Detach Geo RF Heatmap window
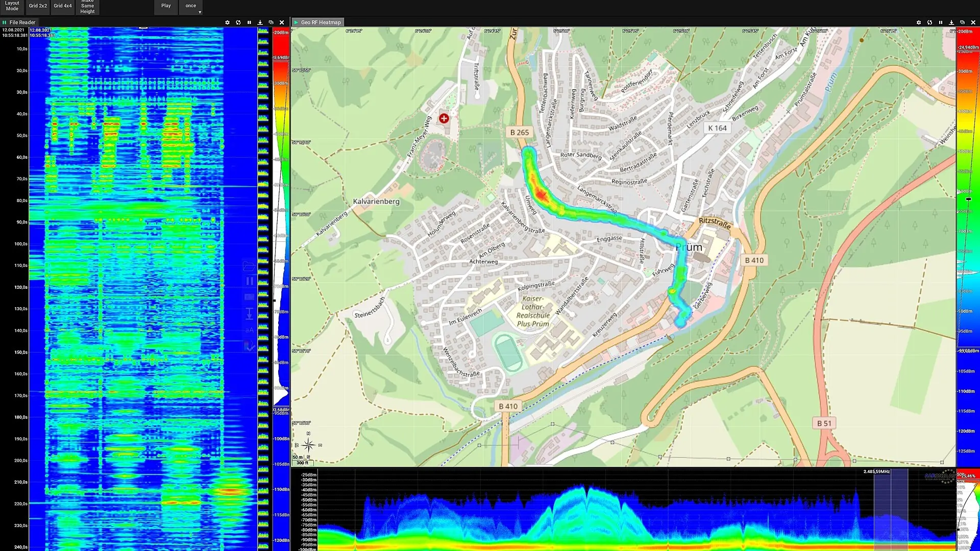The image size is (980, 551). (x=962, y=22)
